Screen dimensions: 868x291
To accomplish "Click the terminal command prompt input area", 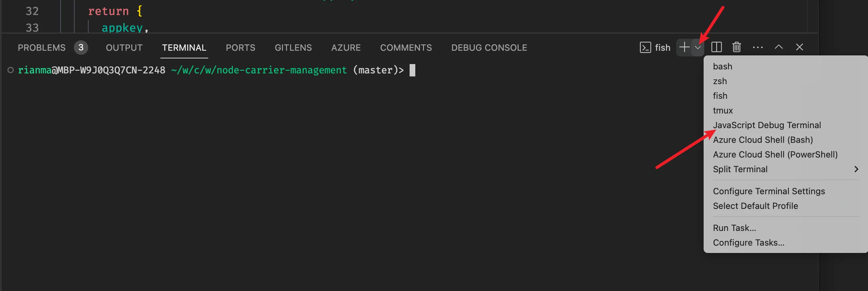I will [x=413, y=70].
